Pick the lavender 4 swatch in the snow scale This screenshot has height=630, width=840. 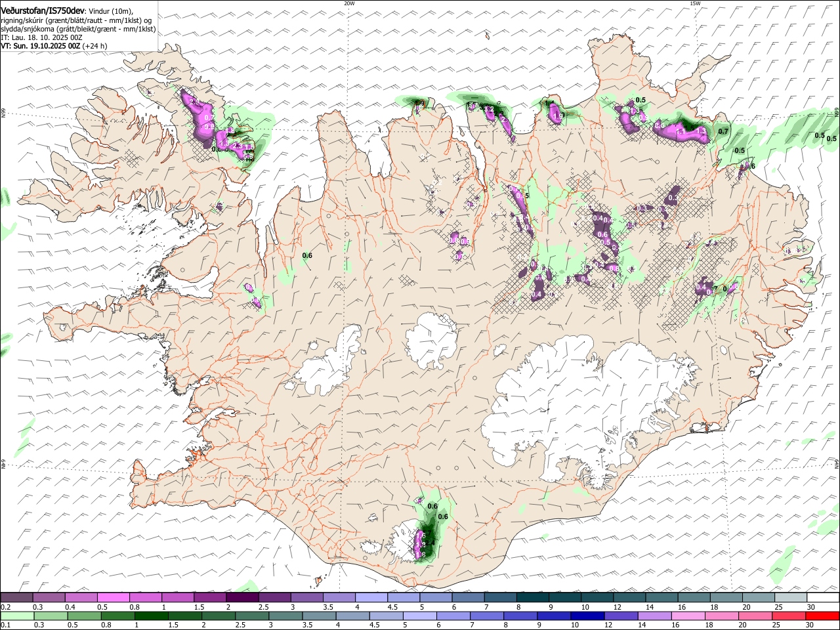tap(371, 598)
